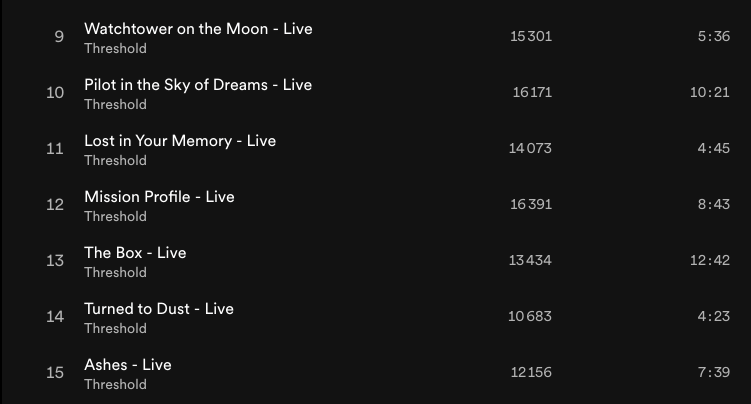Select track "Watchtower on the Moon - Live"
Screen dimensions: 751x404
coord(198,29)
